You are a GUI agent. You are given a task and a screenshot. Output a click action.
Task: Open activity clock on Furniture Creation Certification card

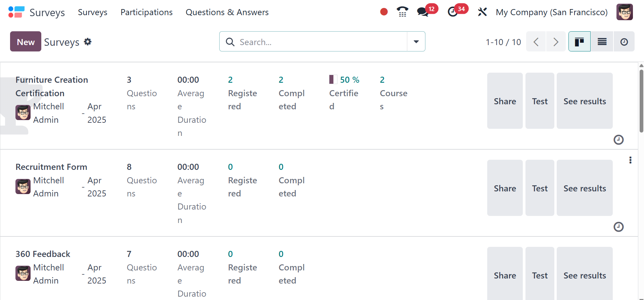tap(618, 140)
